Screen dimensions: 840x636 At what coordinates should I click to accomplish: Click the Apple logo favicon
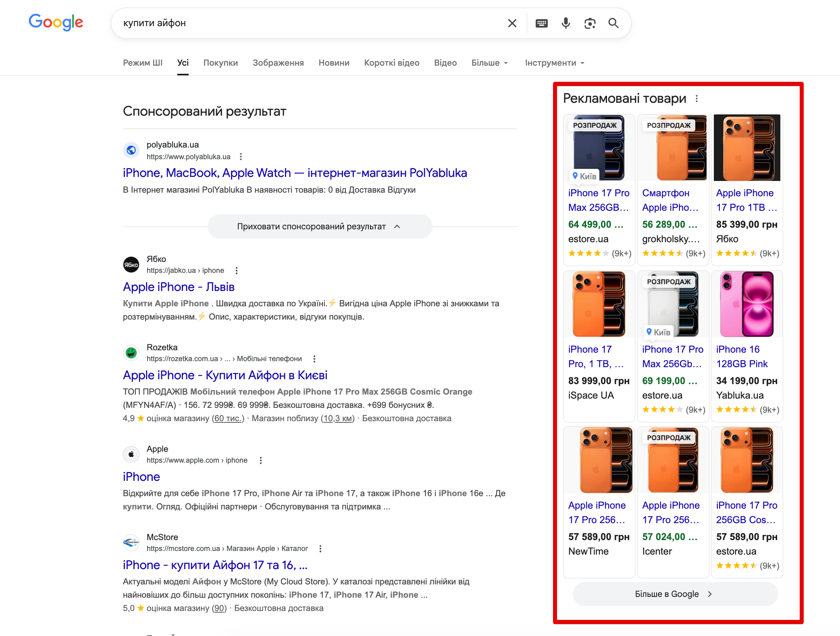click(131, 454)
